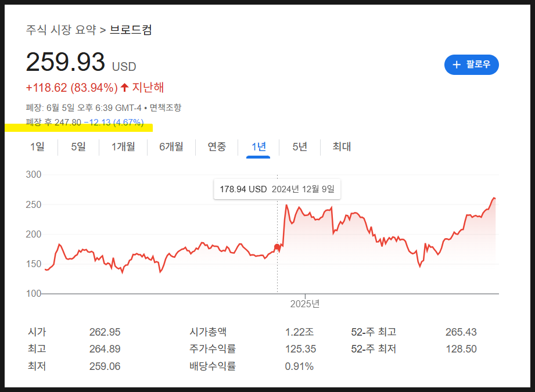Click the 브로드컴 title text
The height and width of the screenshot is (392, 535).
pos(131,30)
